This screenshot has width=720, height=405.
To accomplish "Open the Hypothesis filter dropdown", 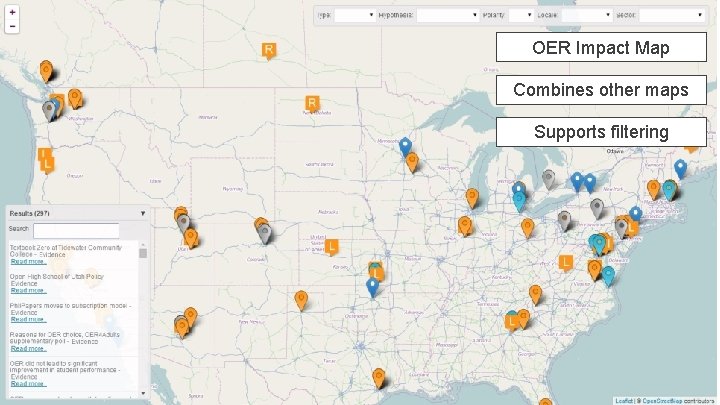I will (448, 15).
